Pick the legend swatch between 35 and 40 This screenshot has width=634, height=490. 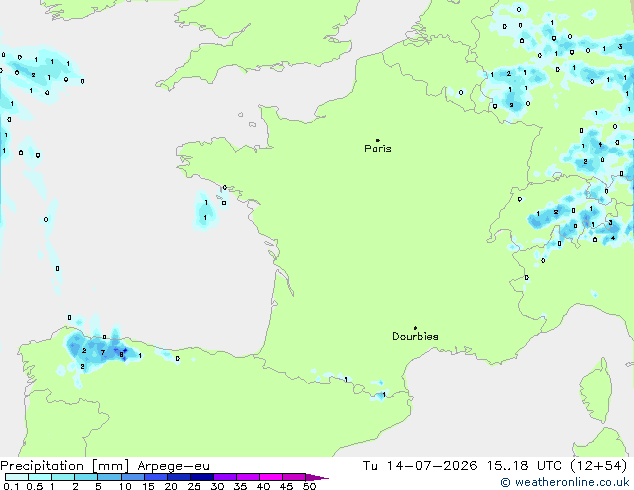tap(248, 477)
